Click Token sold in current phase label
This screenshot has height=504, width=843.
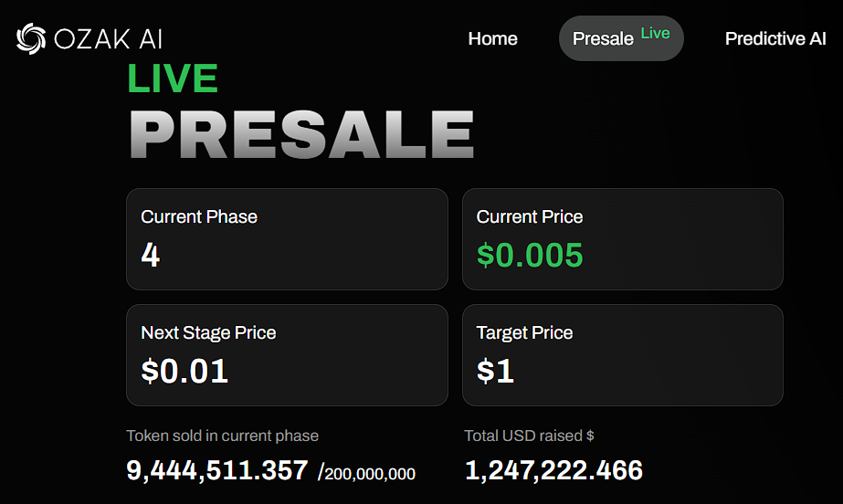point(222,436)
